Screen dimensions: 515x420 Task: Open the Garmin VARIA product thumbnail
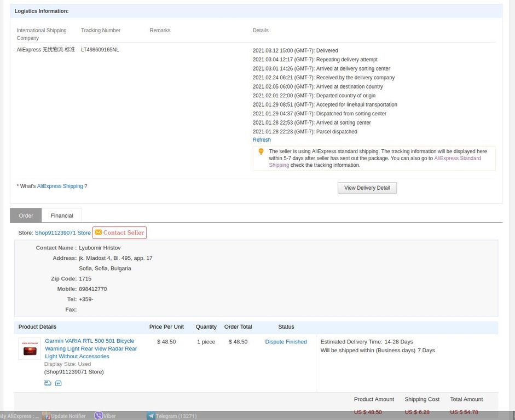point(30,349)
